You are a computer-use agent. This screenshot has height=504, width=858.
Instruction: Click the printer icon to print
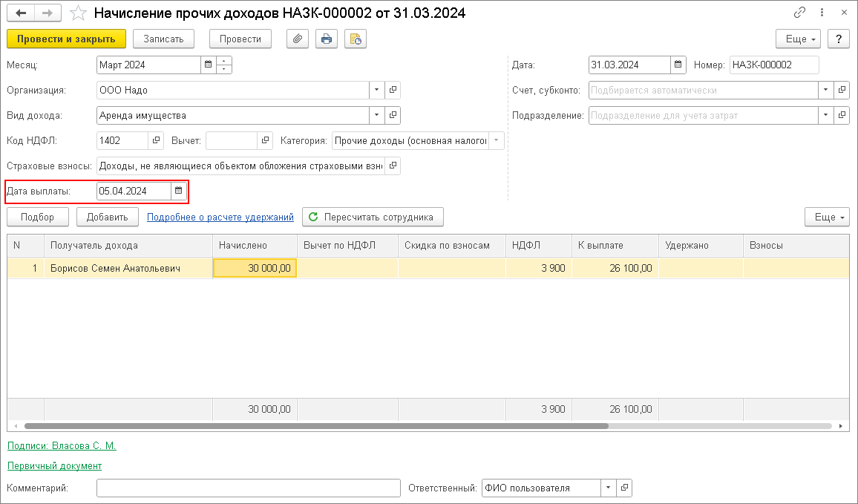coord(327,39)
